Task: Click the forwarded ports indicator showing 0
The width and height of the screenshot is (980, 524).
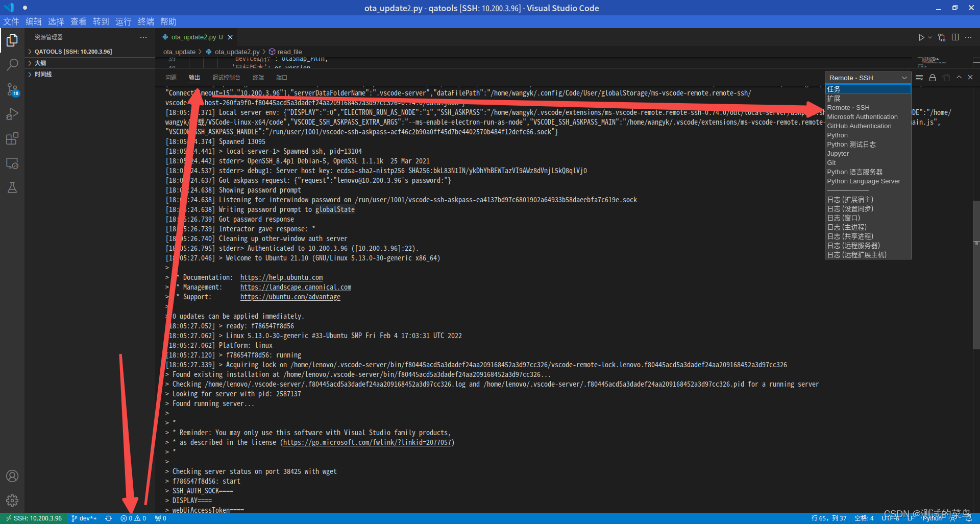Action: tap(161, 518)
